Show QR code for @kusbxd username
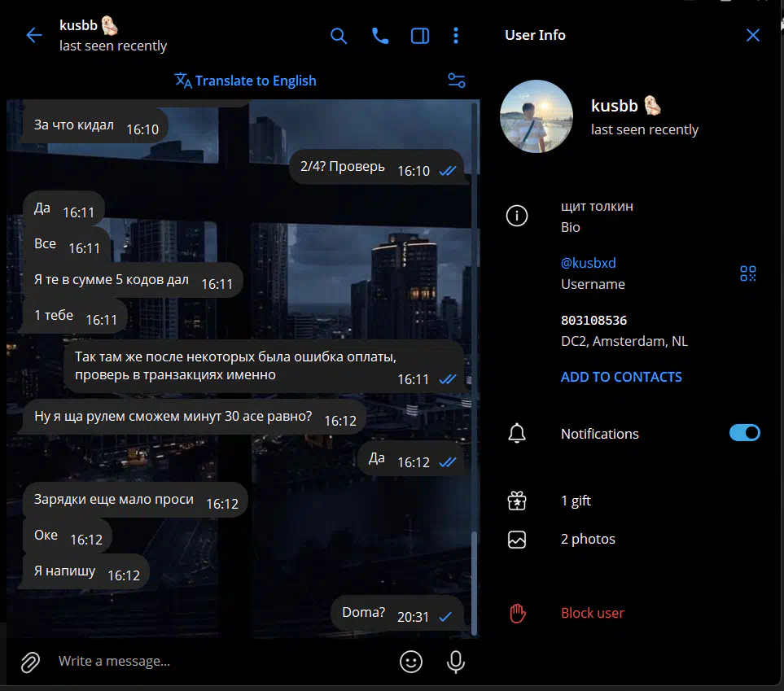The width and height of the screenshot is (784, 691). pos(748,273)
